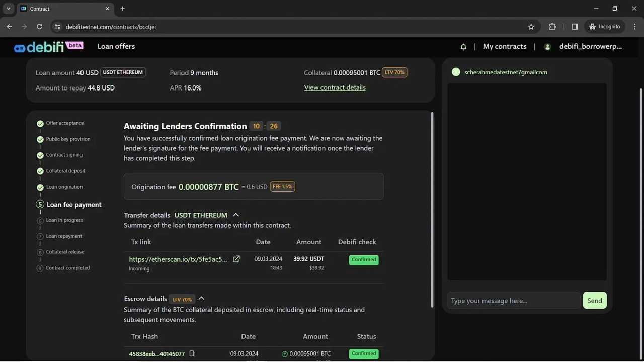Click the debifi logo
This screenshot has width=644, height=362.
(x=39, y=47)
